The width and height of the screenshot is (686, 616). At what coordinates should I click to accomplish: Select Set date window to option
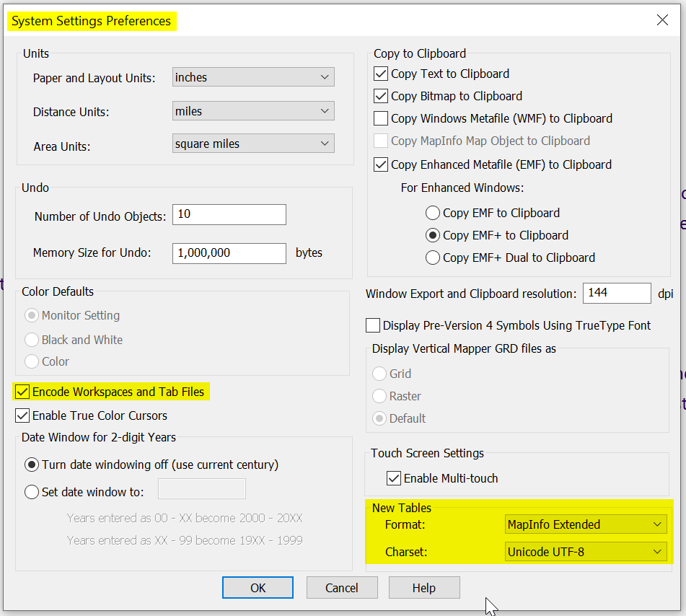(x=32, y=493)
